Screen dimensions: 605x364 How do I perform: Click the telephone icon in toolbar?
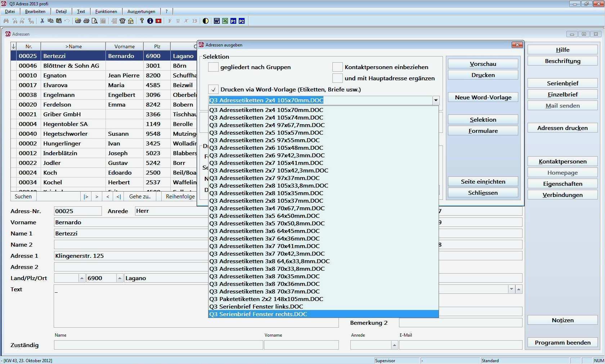122,21
